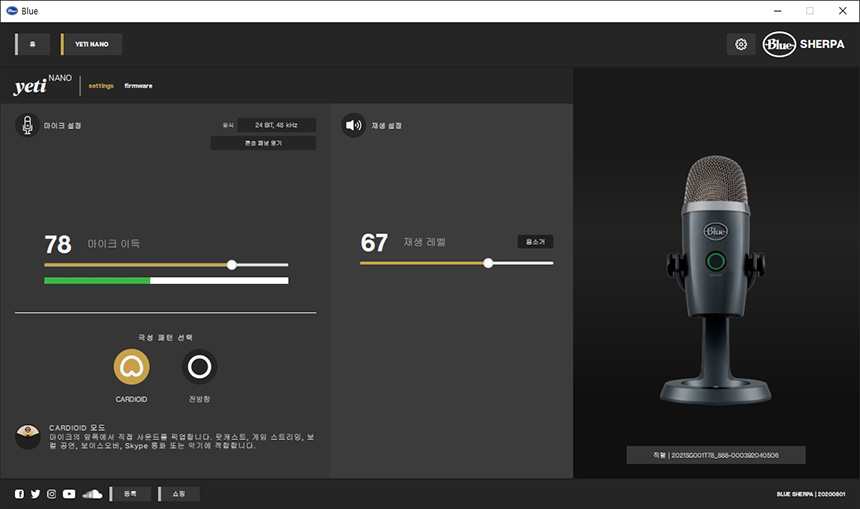
Task: Open the Twitter link icon
Action: coord(35,494)
